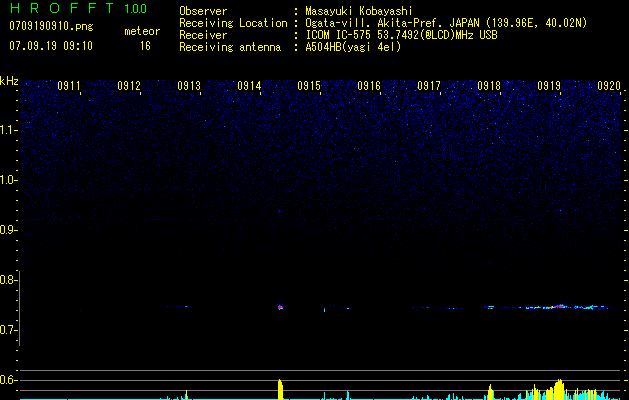Click the 0911 time marker
This screenshot has width=629, height=400.
(69, 86)
